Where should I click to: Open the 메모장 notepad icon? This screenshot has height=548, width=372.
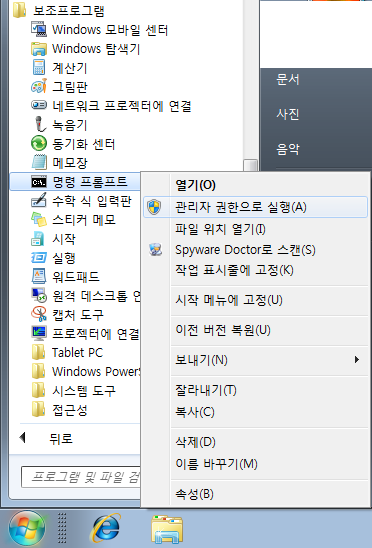point(39,162)
